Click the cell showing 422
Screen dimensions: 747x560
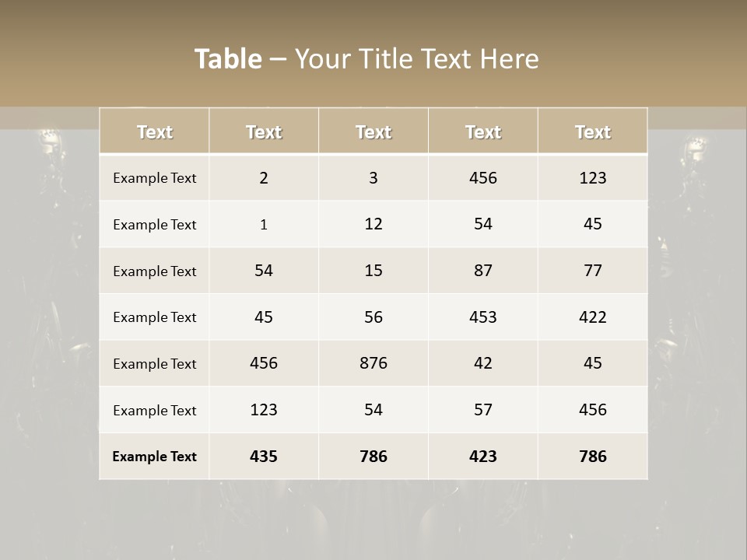click(x=593, y=317)
